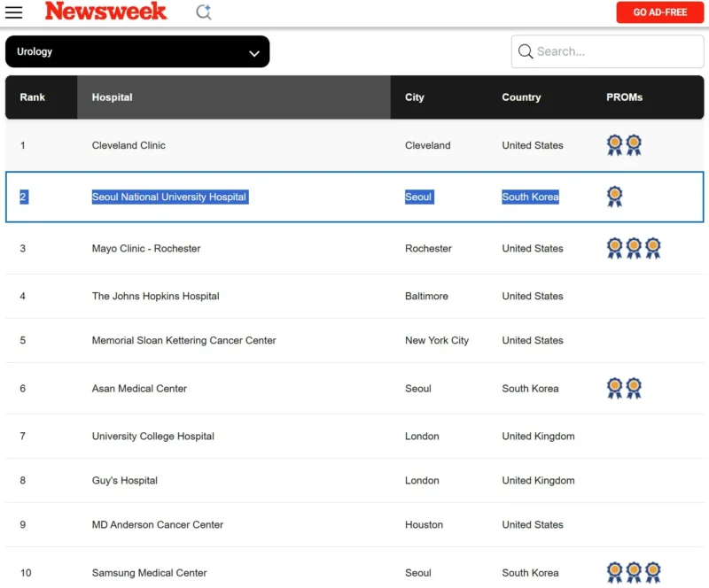Click highlighted Seoul city cell in rank 2 row

pyautogui.click(x=419, y=197)
